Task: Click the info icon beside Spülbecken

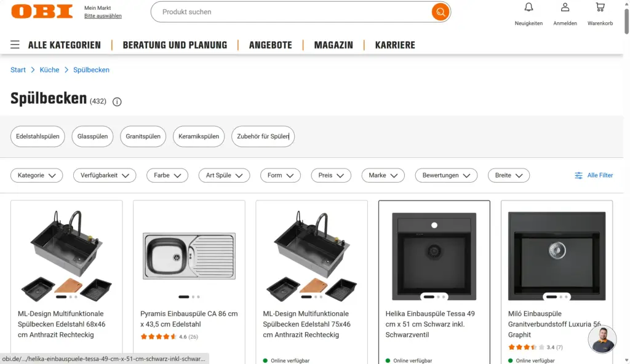Action: click(117, 101)
